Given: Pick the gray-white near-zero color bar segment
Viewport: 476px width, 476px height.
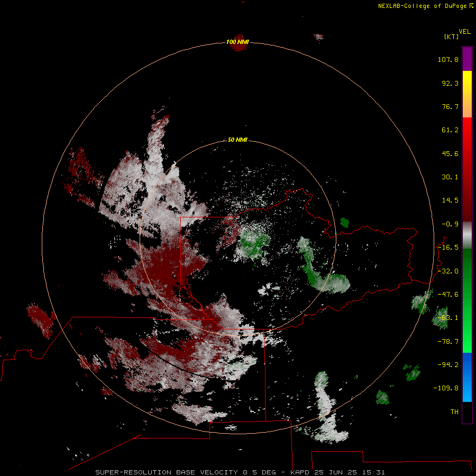Looking at the screenshot, I should [467, 235].
